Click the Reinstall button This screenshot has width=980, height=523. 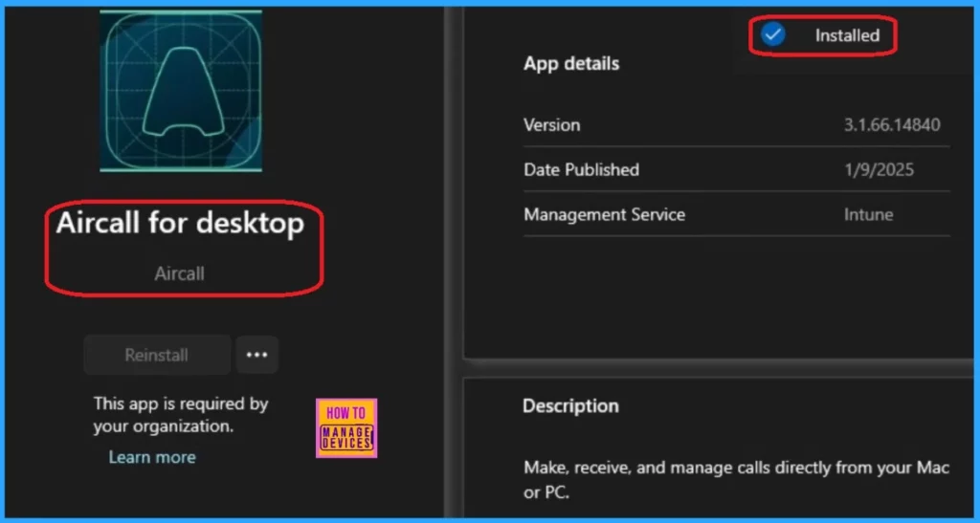click(x=157, y=355)
